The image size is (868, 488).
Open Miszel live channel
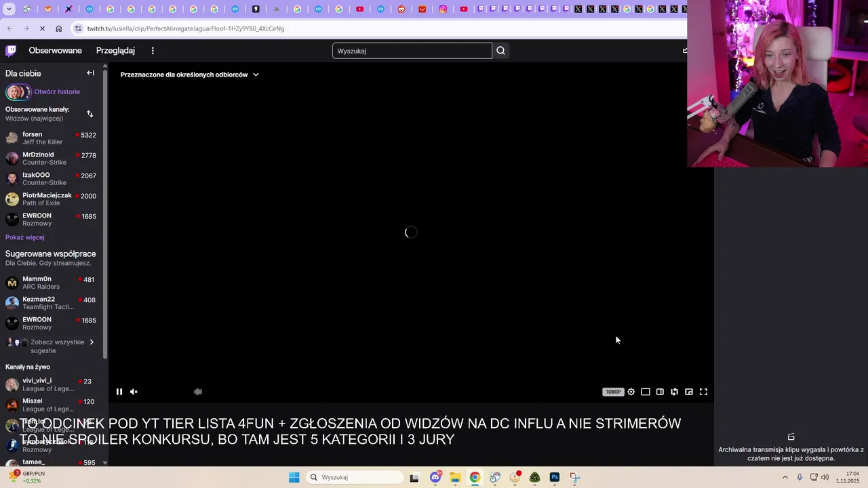pyautogui.click(x=52, y=405)
